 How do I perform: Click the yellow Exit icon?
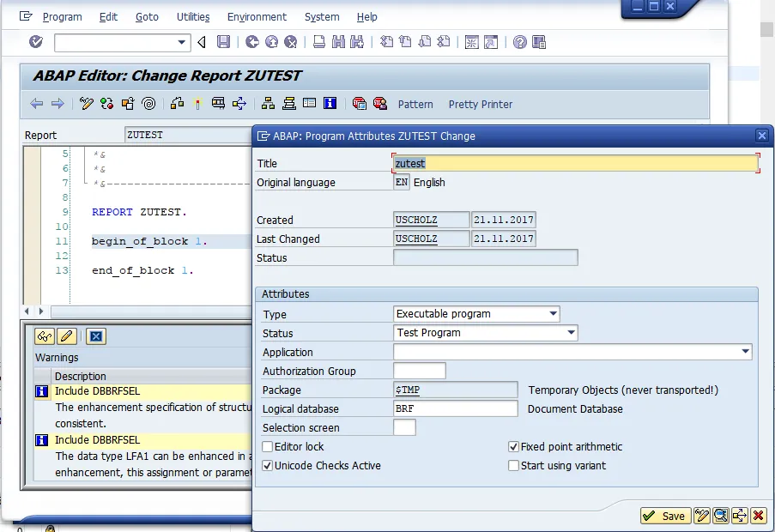(271, 42)
